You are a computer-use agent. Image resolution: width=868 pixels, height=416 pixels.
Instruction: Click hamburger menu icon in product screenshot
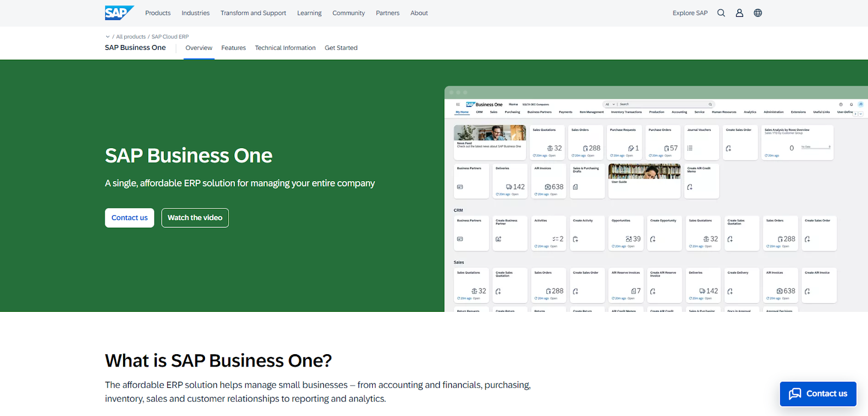[x=458, y=104]
